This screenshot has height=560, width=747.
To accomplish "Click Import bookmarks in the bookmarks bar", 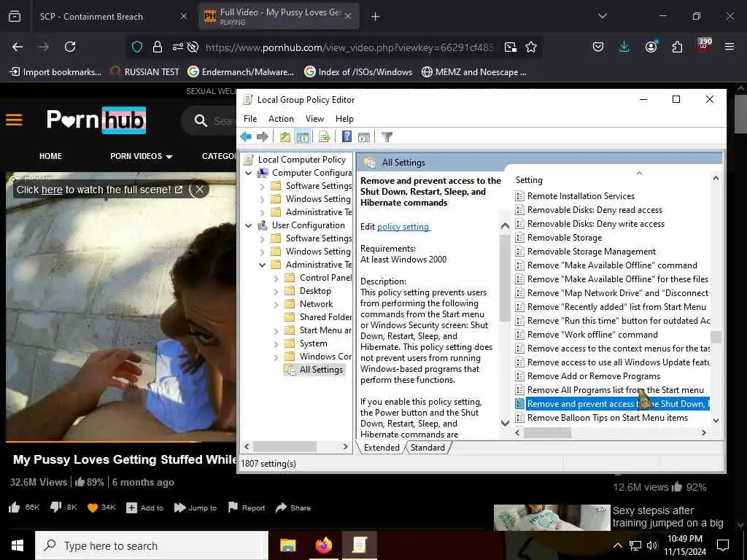I will point(55,72).
